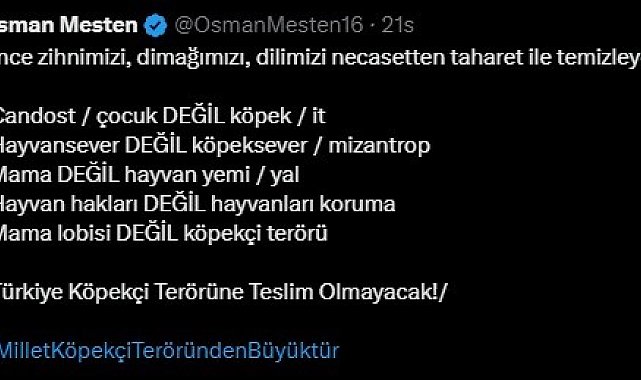
Task: Click the blue verified badge icon
Action: pyautogui.click(x=155, y=25)
